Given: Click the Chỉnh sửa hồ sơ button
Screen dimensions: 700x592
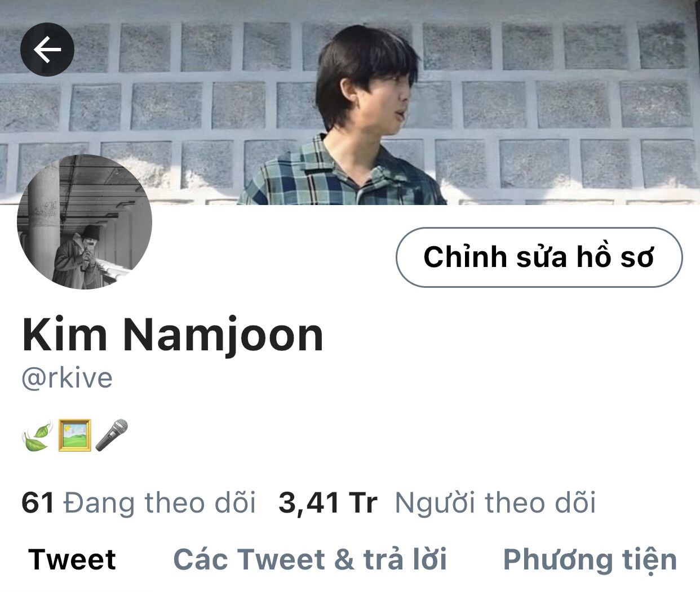Looking at the screenshot, I should coord(539,257).
